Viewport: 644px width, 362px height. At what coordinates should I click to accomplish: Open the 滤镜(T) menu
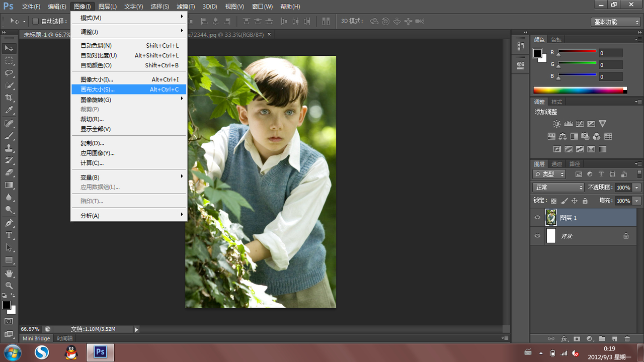(186, 7)
